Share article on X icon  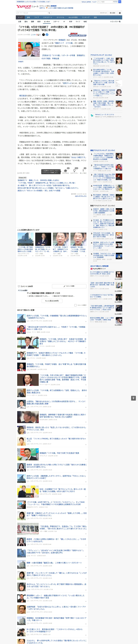[43, 35]
